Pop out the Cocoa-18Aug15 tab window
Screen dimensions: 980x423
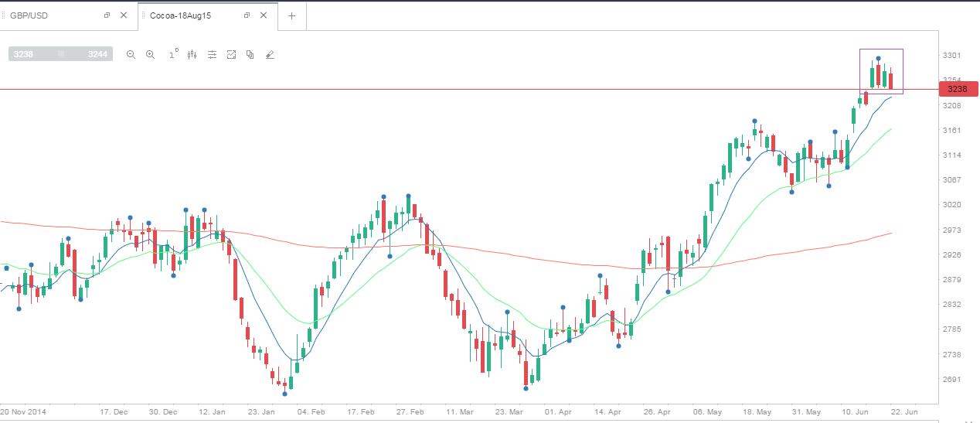[x=247, y=15]
